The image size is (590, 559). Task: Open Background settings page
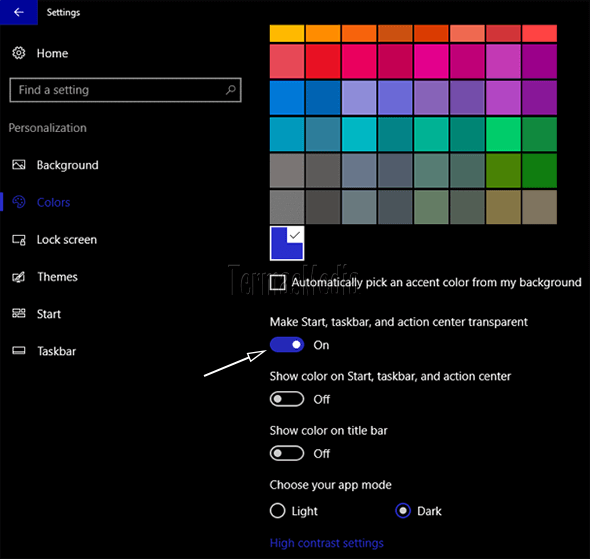pos(67,165)
